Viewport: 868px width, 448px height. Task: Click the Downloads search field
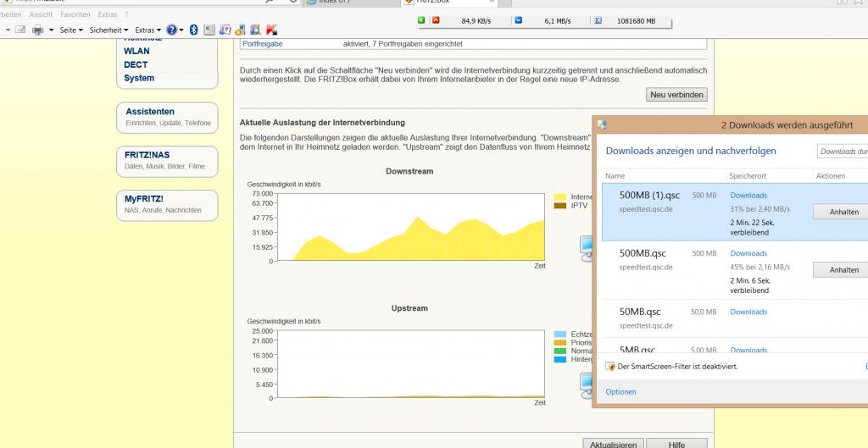(x=843, y=152)
